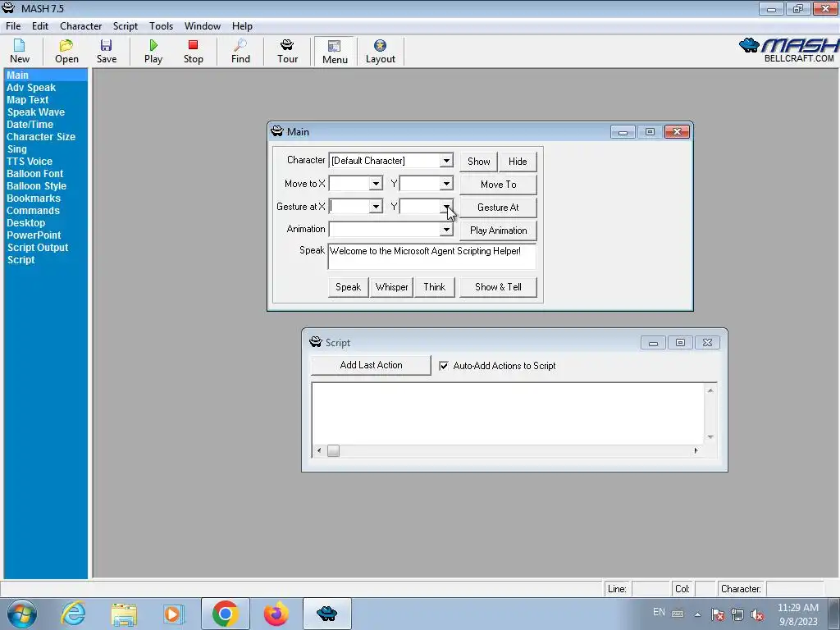Select Map Text in the sidebar
This screenshot has width=840, height=630.
(27, 99)
